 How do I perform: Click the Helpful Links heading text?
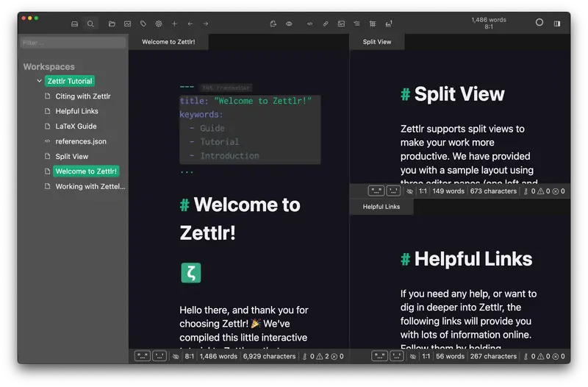[473, 259]
